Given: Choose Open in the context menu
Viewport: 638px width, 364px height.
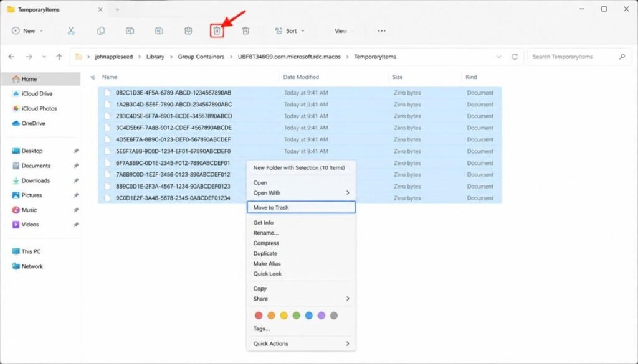Looking at the screenshot, I should pyautogui.click(x=301, y=183).
